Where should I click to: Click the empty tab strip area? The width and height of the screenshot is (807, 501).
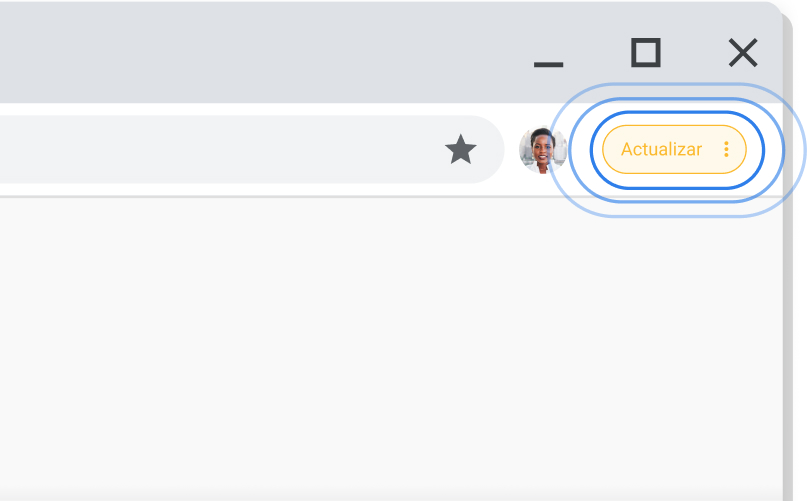point(257,53)
